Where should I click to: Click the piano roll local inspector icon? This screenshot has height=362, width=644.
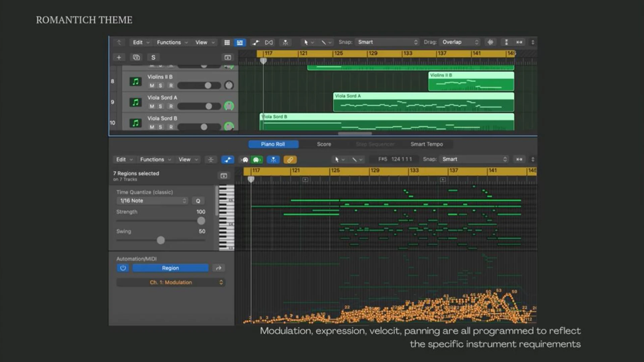tap(224, 176)
